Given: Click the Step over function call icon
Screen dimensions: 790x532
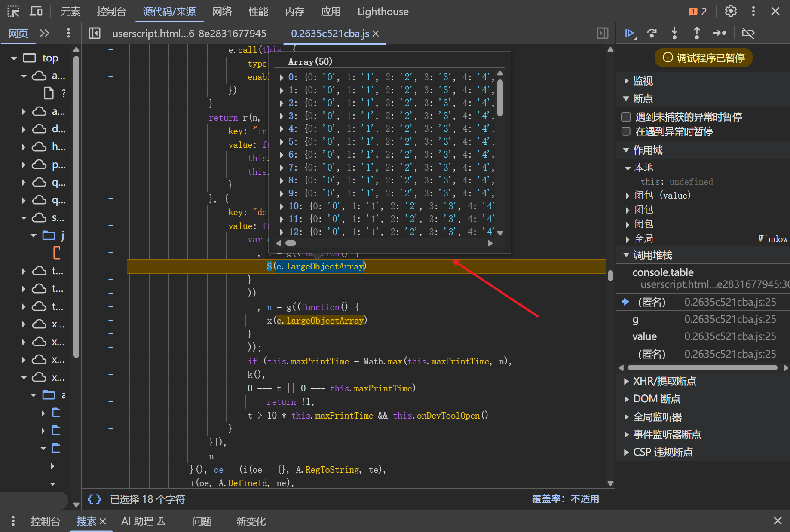Looking at the screenshot, I should [652, 33].
